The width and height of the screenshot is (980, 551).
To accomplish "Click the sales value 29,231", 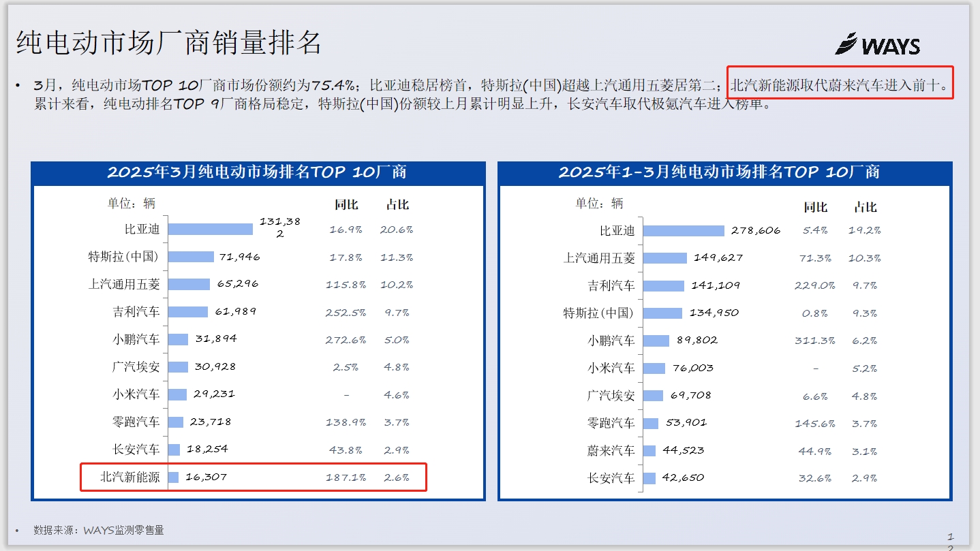I will click(213, 394).
